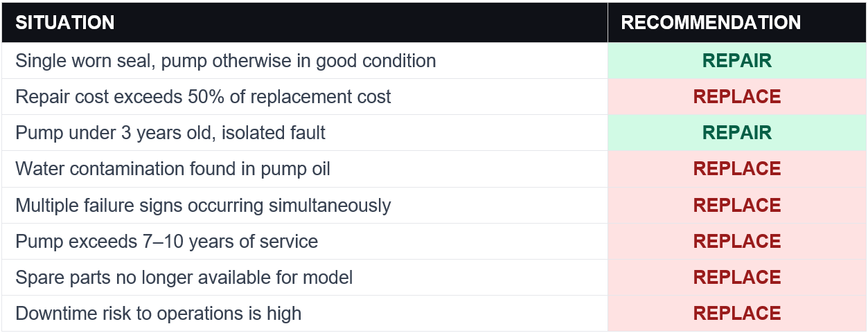The height and width of the screenshot is (333, 868).
Task: Click REPLACE cell for repair cost row
Action: pos(737,97)
